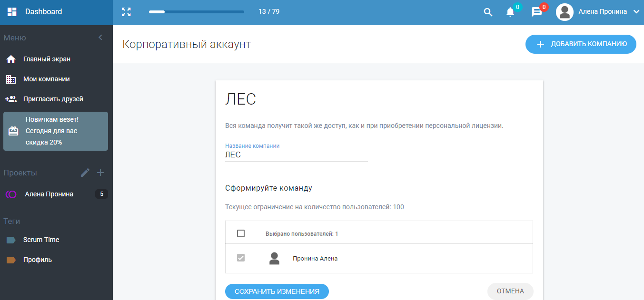Click the building icon beside Мои компании
644x300 pixels.
point(11,79)
